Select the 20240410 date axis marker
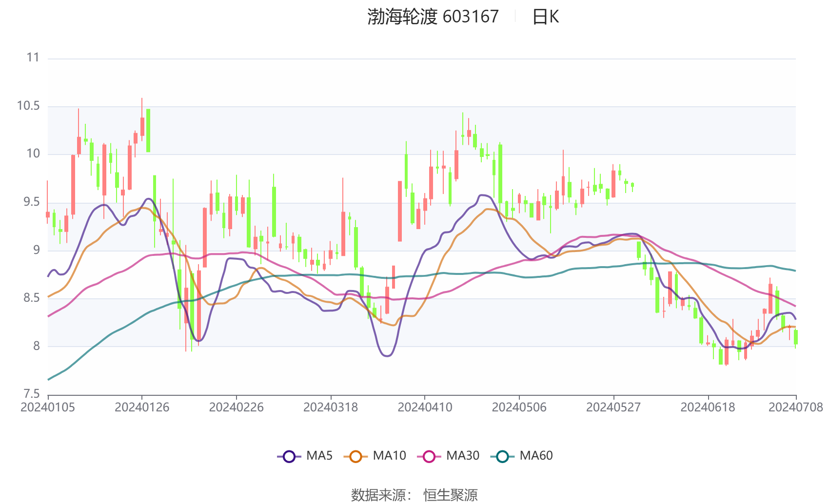 click(x=425, y=407)
